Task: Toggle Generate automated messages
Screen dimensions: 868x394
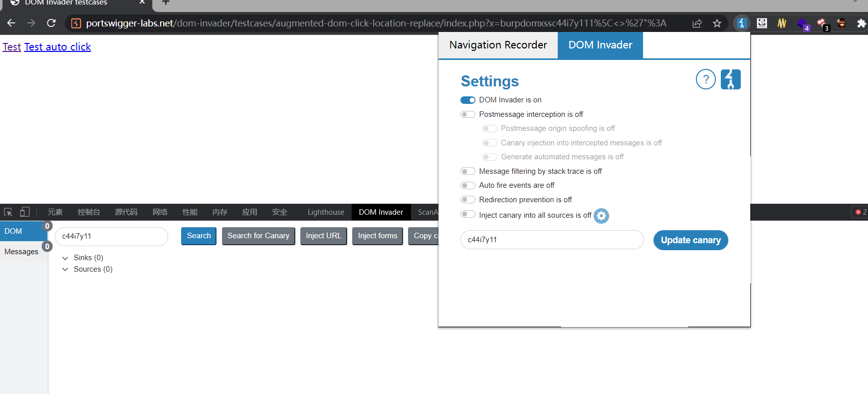Action: click(490, 157)
